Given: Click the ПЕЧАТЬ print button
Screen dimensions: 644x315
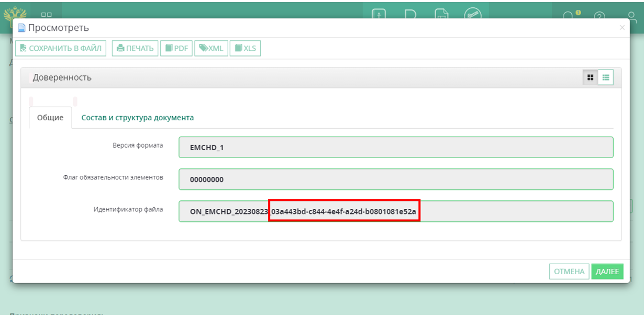Looking at the screenshot, I should pos(135,48).
